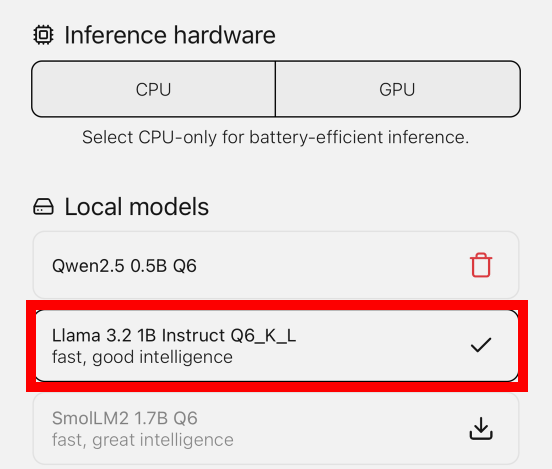Image resolution: width=552 pixels, height=469 pixels.
Task: Click the Qwen2.5 0.5B Q6 model name
Action: [x=124, y=265]
